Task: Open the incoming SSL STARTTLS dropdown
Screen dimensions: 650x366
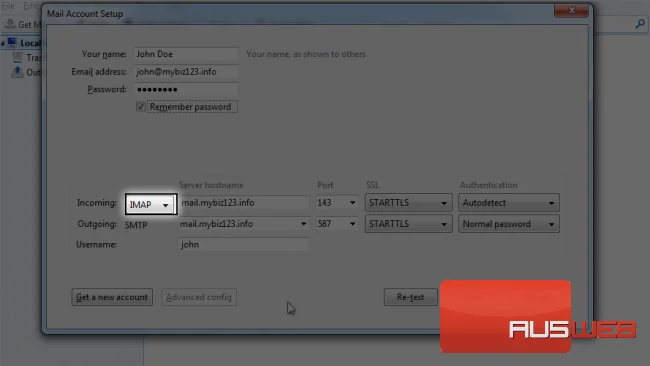Action: [408, 203]
